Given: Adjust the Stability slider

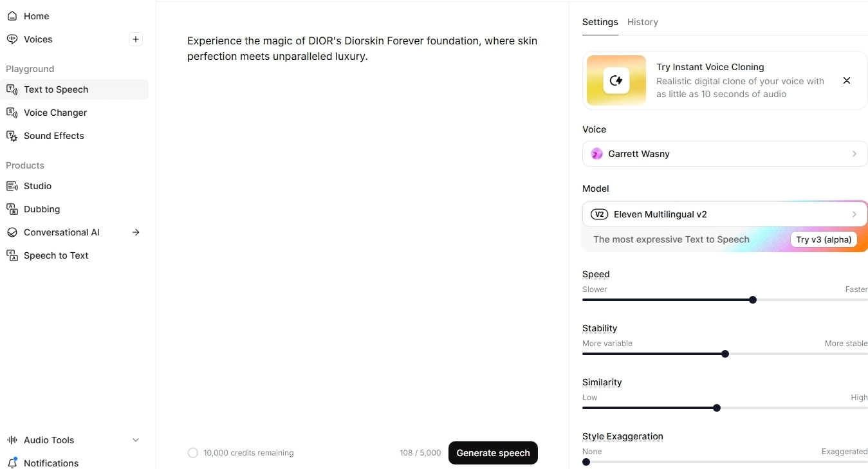Looking at the screenshot, I should click(x=725, y=354).
